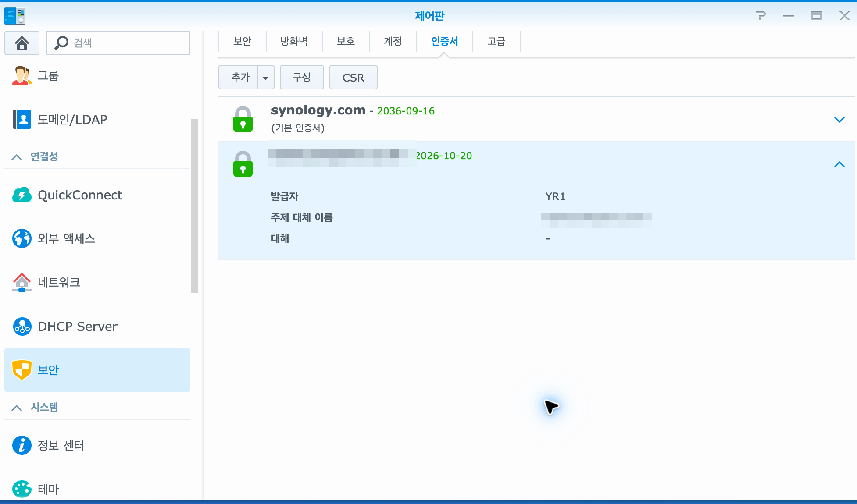The width and height of the screenshot is (857, 504).
Task: Click the 추가 button
Action: 238,78
